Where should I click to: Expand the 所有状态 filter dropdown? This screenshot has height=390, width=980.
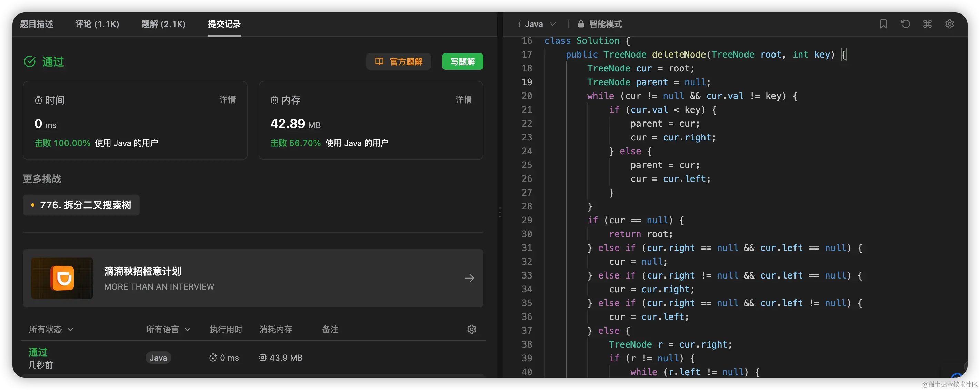coord(51,329)
